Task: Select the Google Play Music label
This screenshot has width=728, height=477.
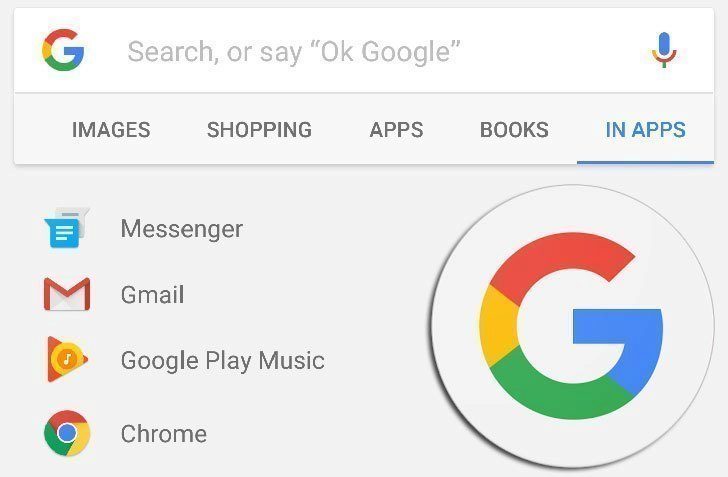Action: (222, 360)
